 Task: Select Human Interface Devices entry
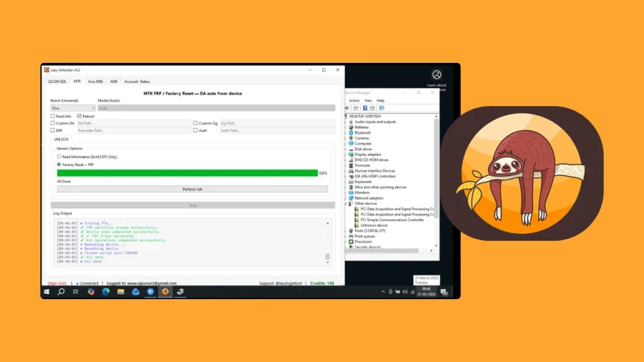(x=375, y=171)
